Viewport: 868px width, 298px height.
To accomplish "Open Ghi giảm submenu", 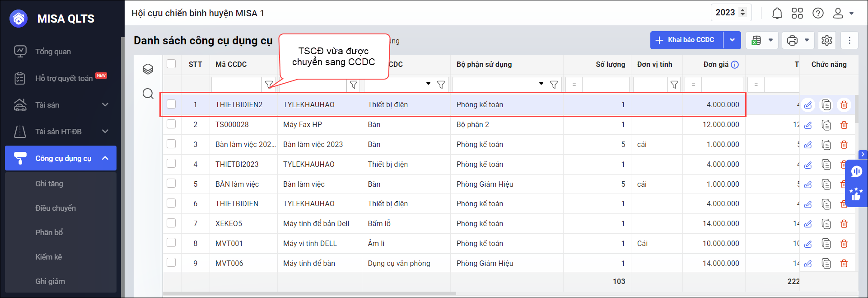I will coord(50,281).
